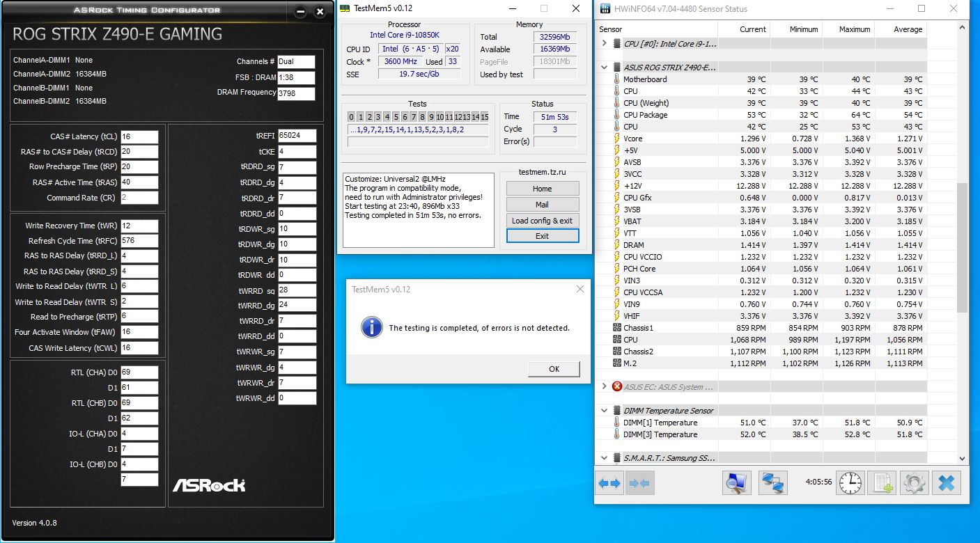Click the thermometer icon beside CPU (Weight)
The width and height of the screenshot is (980, 543).
(616, 103)
